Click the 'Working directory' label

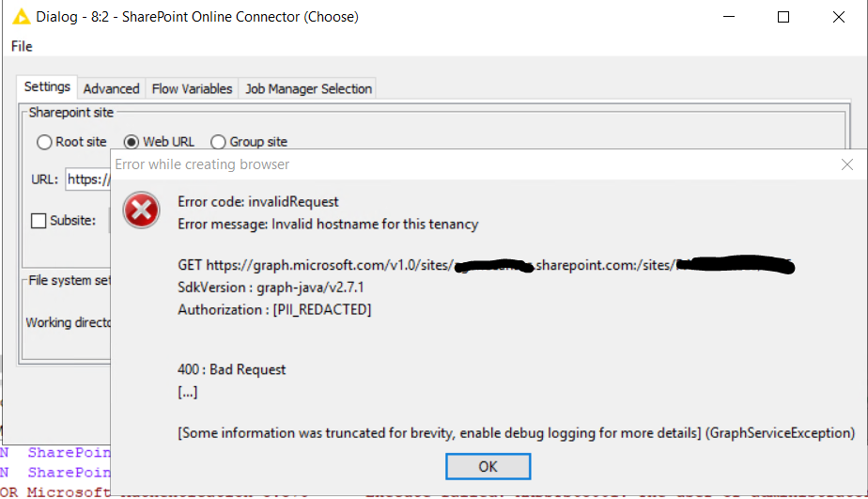coord(68,322)
